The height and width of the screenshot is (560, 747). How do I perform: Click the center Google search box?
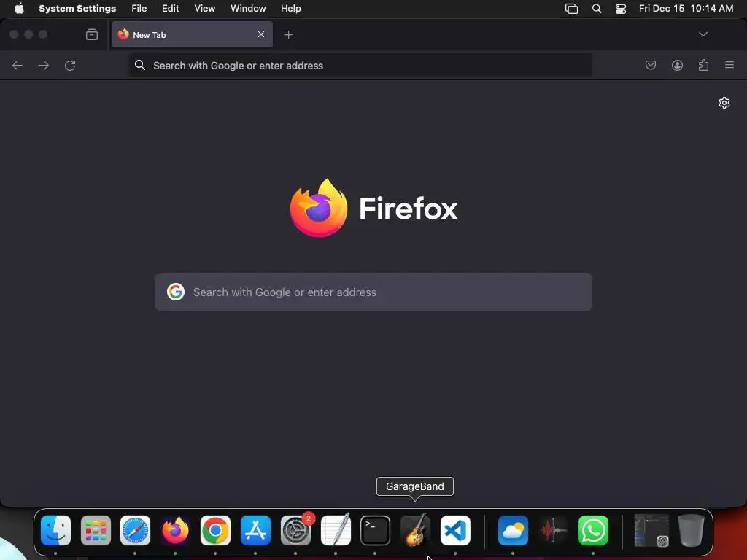(373, 292)
